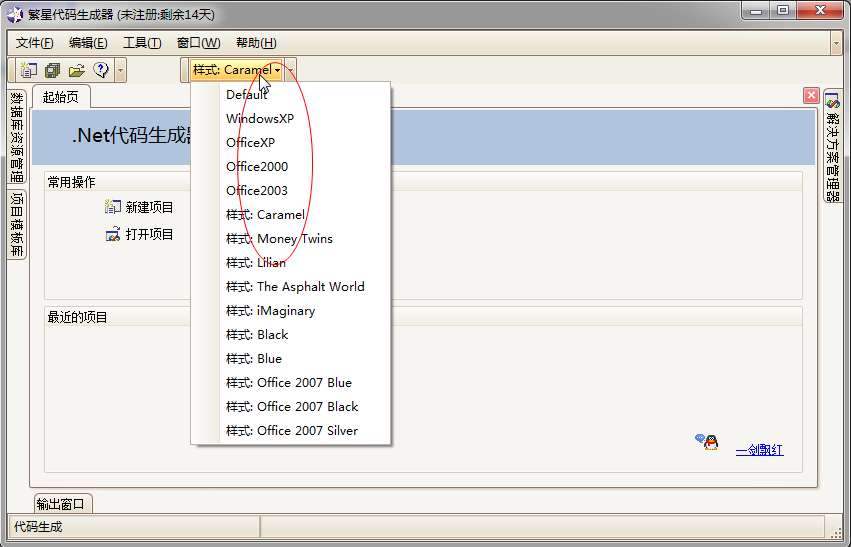Open the 解决方案管理器 side tab
Viewport: 851px width, 547px height.
pyautogui.click(x=833, y=146)
